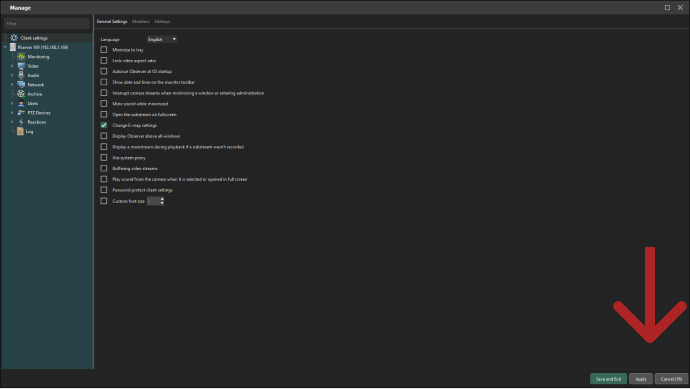Click the Video monitor icon in tree
690x389 pixels.
21,66
